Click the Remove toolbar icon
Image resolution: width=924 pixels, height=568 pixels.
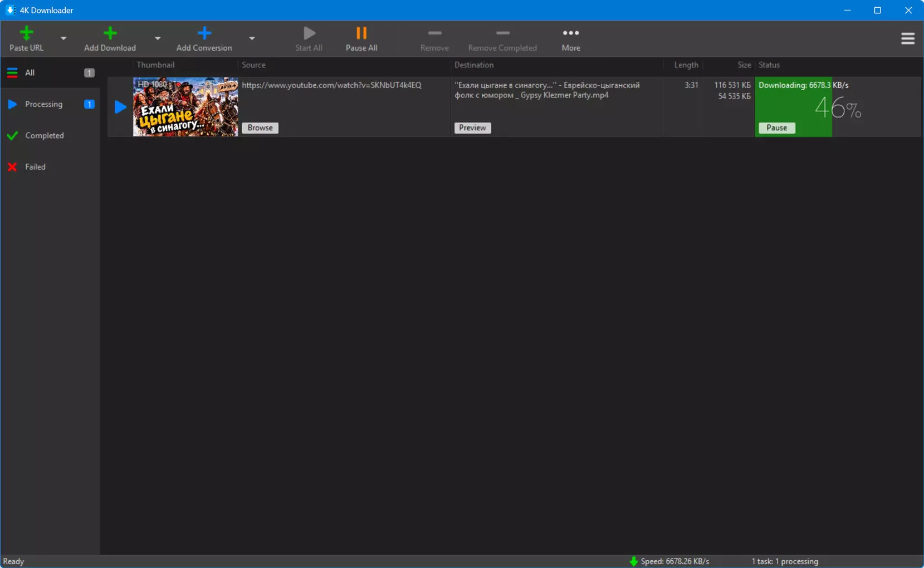pyautogui.click(x=434, y=33)
